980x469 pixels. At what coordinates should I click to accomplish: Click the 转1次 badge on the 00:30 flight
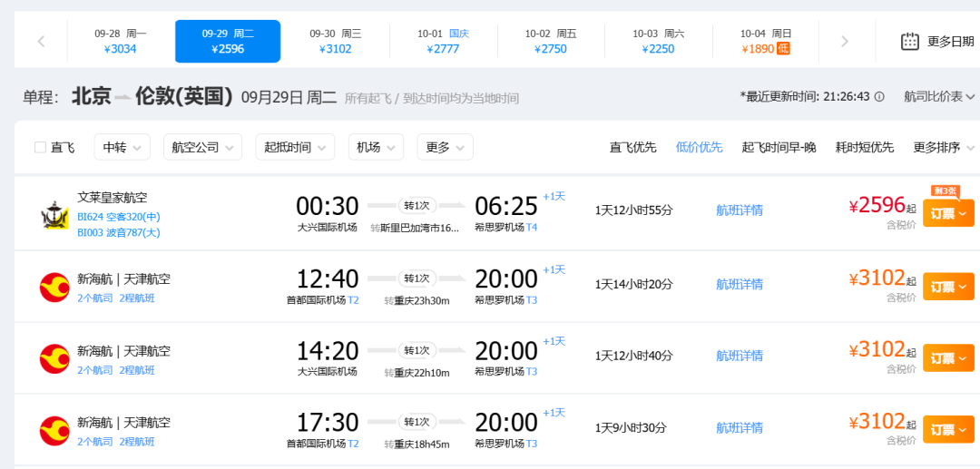[x=417, y=205]
